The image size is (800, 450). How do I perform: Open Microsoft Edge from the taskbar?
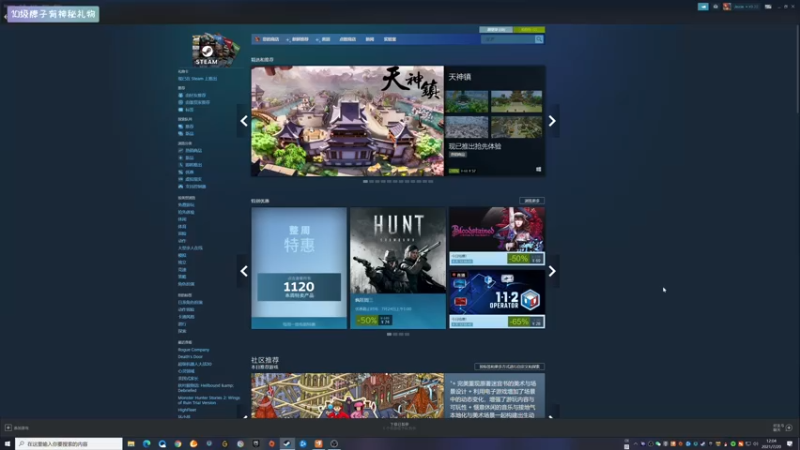[146, 444]
